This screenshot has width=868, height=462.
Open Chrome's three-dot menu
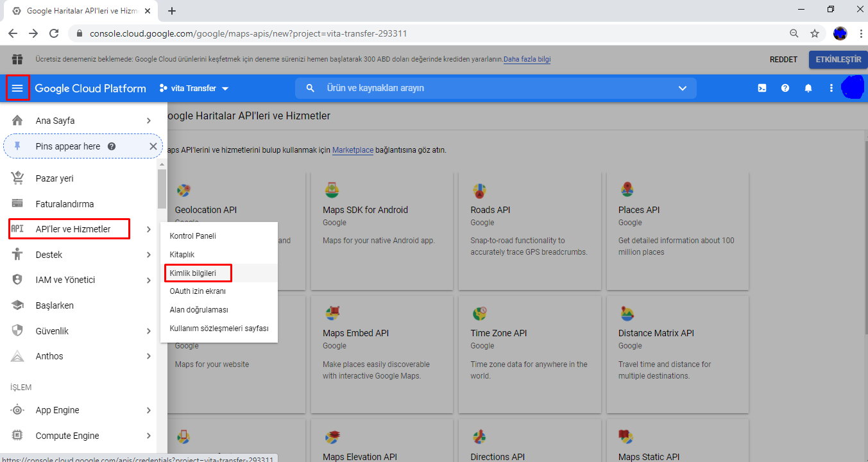click(860, 33)
